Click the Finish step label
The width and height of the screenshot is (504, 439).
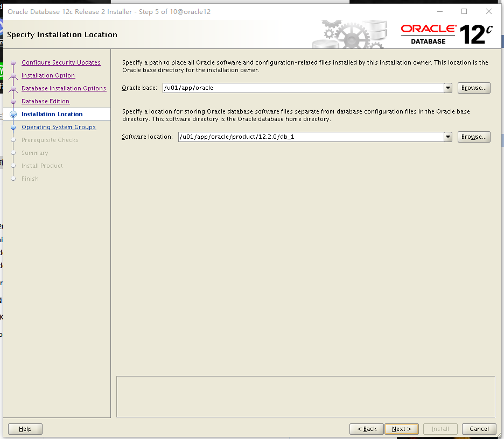click(30, 179)
